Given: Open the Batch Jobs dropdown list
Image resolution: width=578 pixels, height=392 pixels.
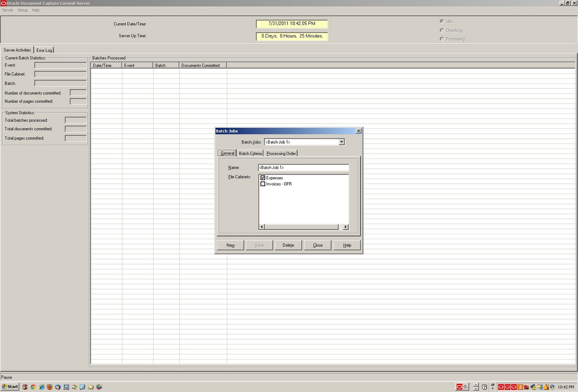Looking at the screenshot, I should 341,142.
